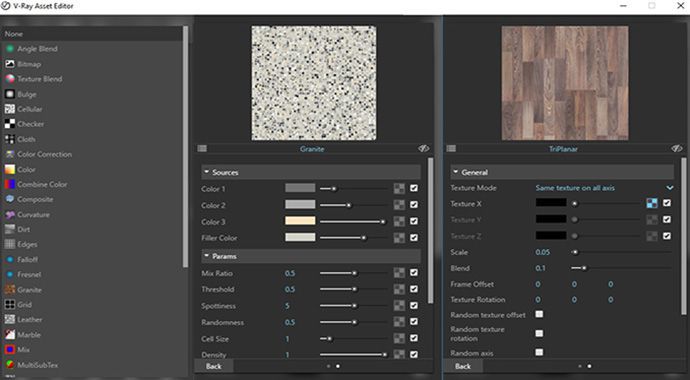Open the Texture Mode dropdown

(x=604, y=188)
